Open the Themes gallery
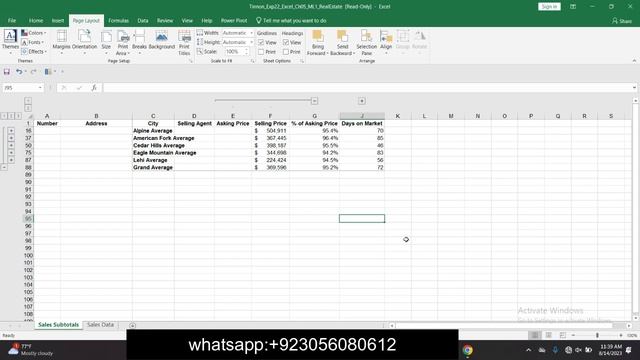640x360 pixels. 10,42
